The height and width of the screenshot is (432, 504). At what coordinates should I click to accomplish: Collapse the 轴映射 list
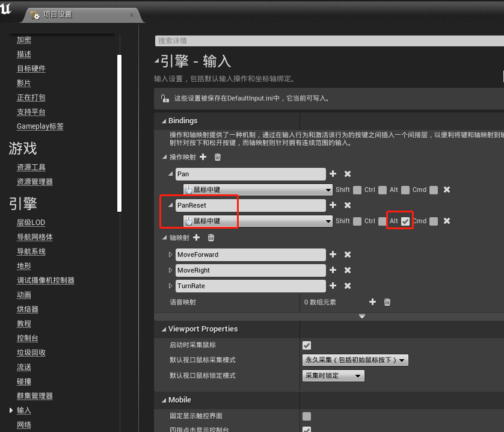(165, 238)
